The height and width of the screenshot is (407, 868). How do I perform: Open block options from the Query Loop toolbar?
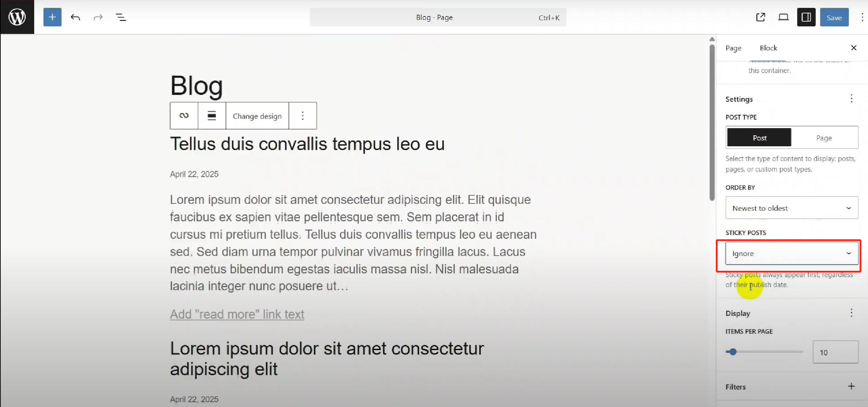(x=303, y=116)
